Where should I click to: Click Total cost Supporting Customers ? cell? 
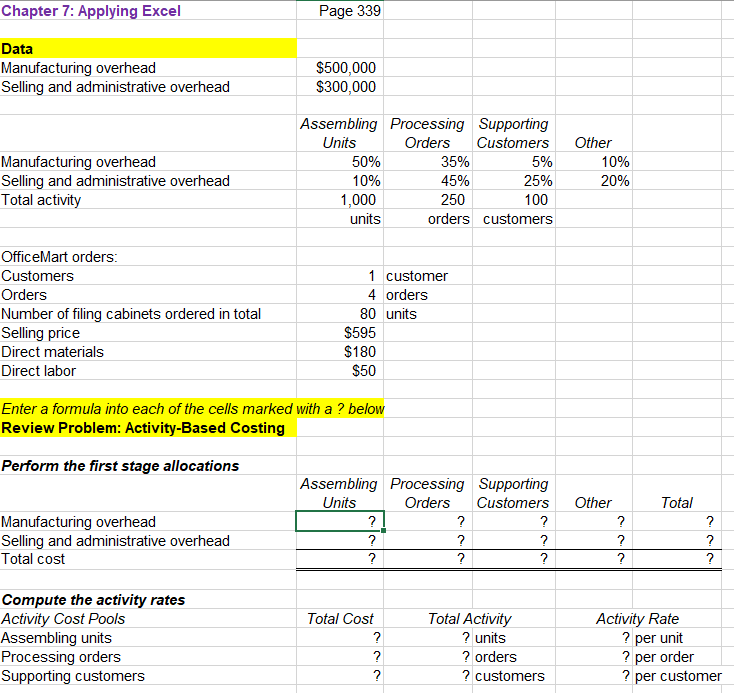(514, 559)
